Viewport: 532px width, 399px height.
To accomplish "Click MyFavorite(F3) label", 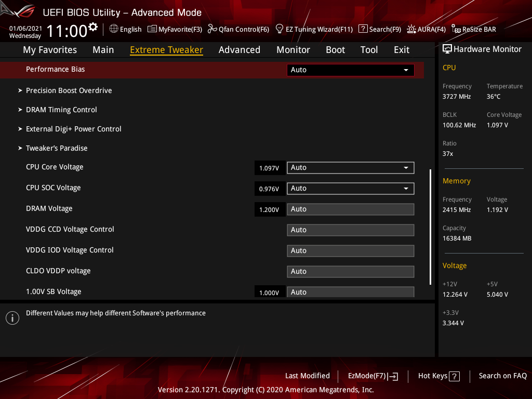I will pyautogui.click(x=180, y=30).
